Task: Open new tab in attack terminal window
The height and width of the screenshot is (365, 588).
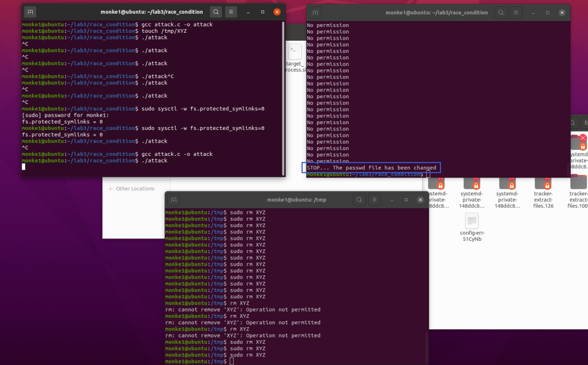Action: coord(30,12)
